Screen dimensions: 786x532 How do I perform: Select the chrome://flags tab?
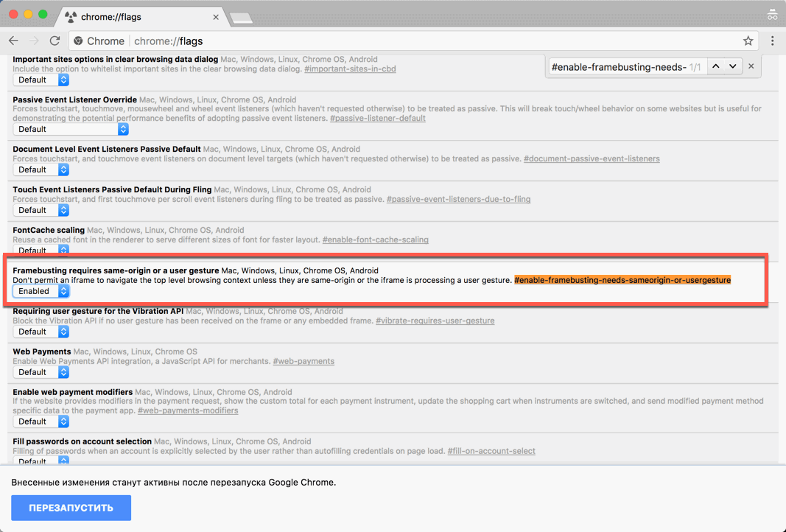click(x=142, y=17)
